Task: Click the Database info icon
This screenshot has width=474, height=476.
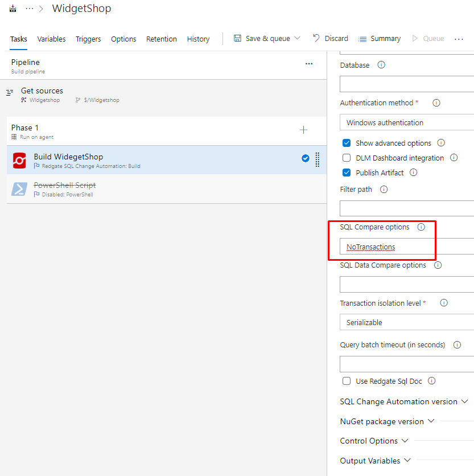Action: 381,65
